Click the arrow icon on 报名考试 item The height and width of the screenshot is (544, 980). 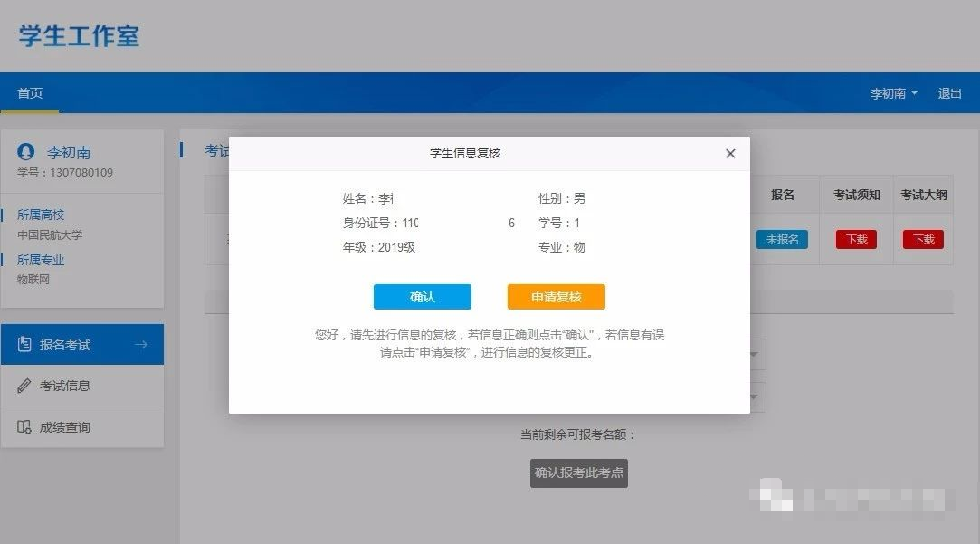140,345
